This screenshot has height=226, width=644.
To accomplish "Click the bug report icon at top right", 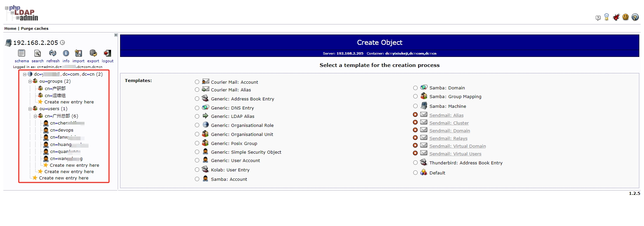I will pos(616,17).
